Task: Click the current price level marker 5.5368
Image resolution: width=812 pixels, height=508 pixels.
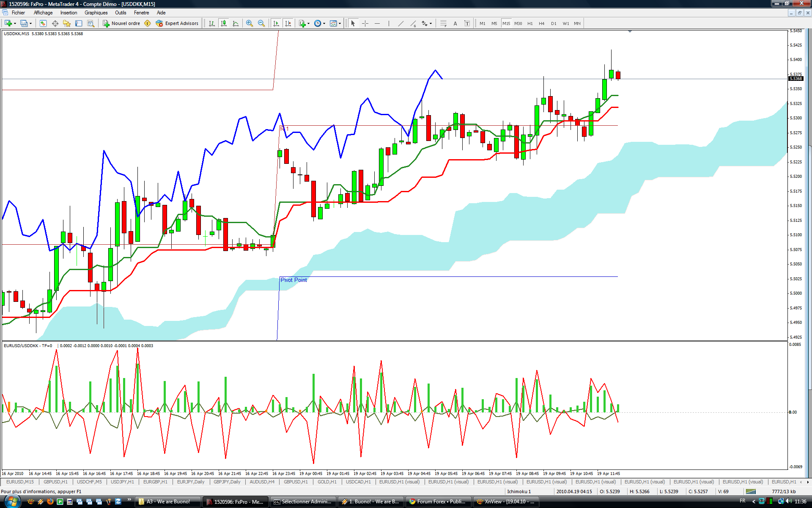Action: [x=796, y=79]
